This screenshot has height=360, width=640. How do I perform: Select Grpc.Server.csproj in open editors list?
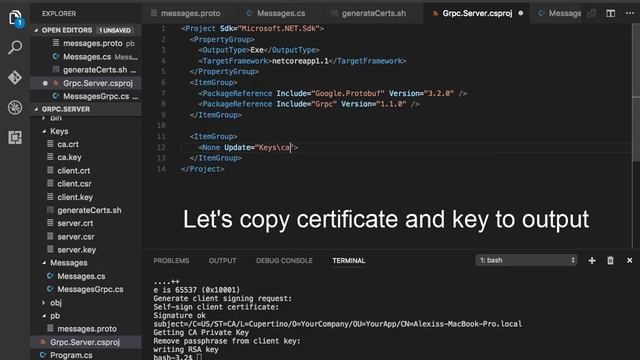(x=86, y=83)
